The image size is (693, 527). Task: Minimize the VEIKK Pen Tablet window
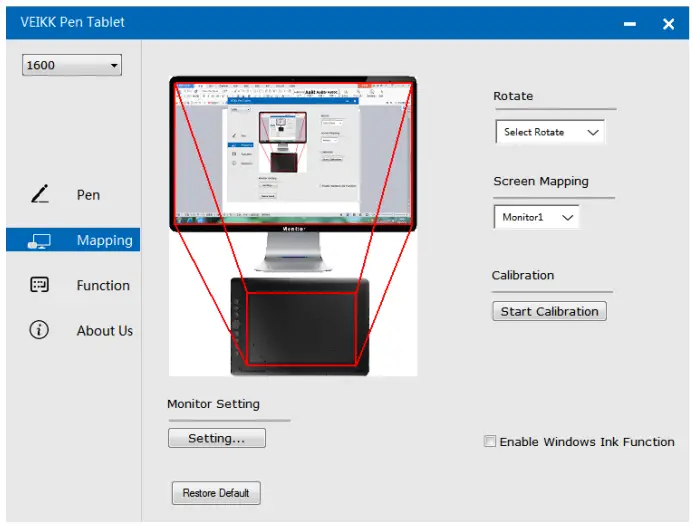coord(630,24)
